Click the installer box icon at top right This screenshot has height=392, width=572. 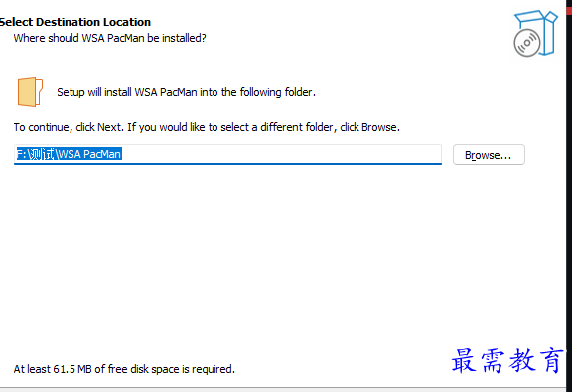click(x=536, y=33)
